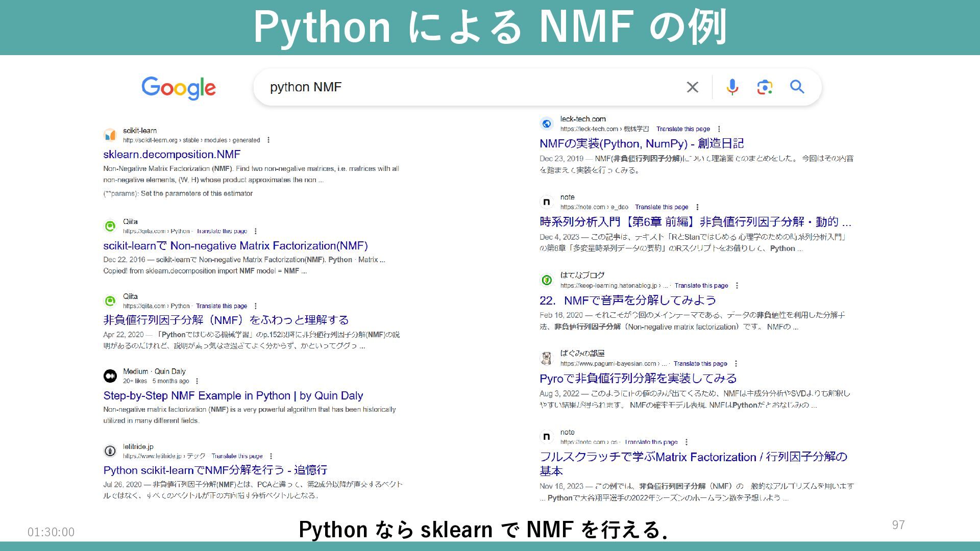Open Pyroで非負値行列分解を実装してみる link
Screen dimensions: 980x551
point(638,379)
